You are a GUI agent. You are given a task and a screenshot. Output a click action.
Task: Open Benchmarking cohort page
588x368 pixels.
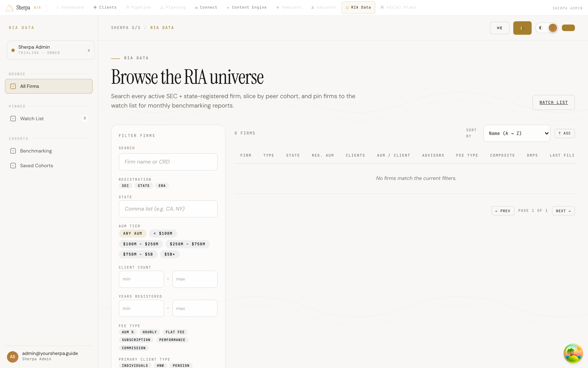(49, 151)
